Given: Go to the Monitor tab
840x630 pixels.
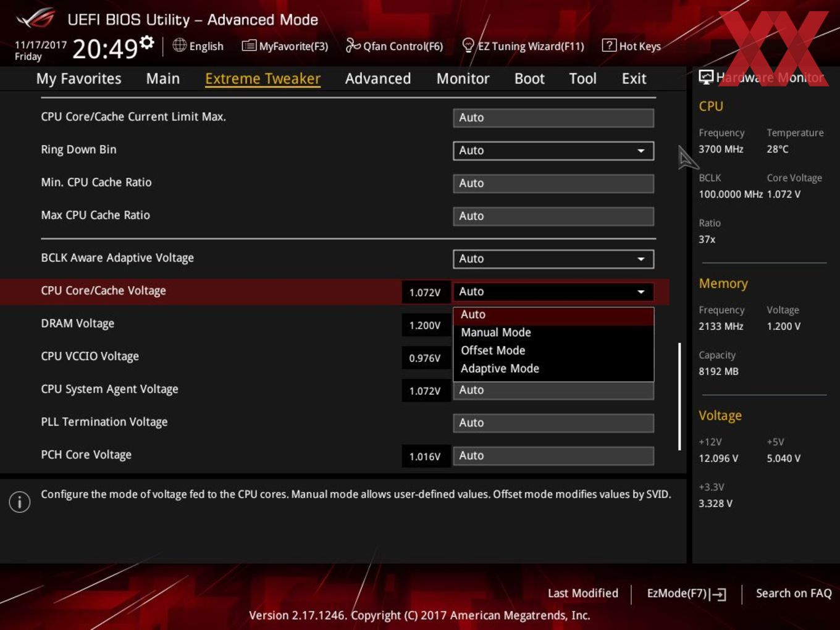Looking at the screenshot, I should (x=463, y=78).
